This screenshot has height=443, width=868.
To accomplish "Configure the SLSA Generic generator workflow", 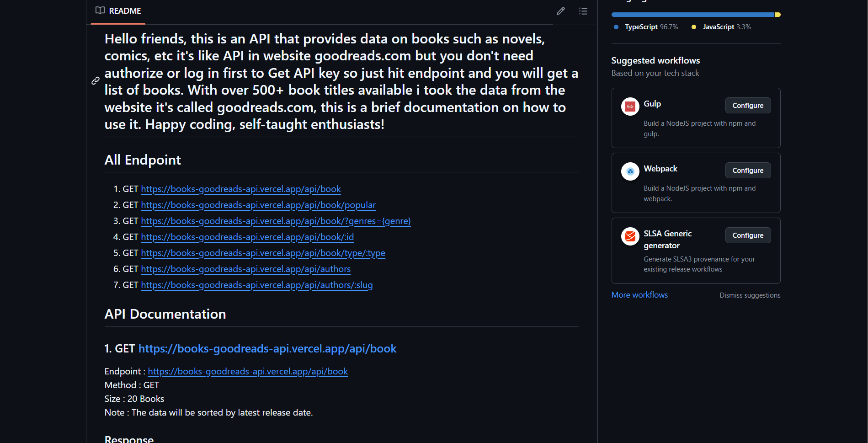I will point(748,235).
